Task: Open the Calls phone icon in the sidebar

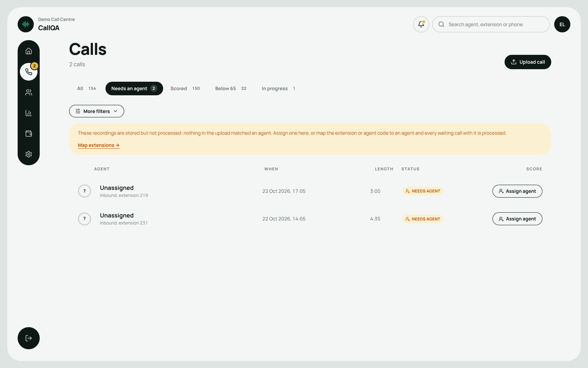Action: point(29,72)
